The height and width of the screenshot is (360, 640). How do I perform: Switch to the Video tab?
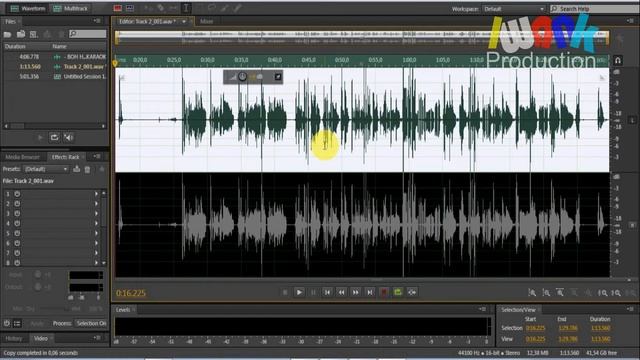pos(40,338)
